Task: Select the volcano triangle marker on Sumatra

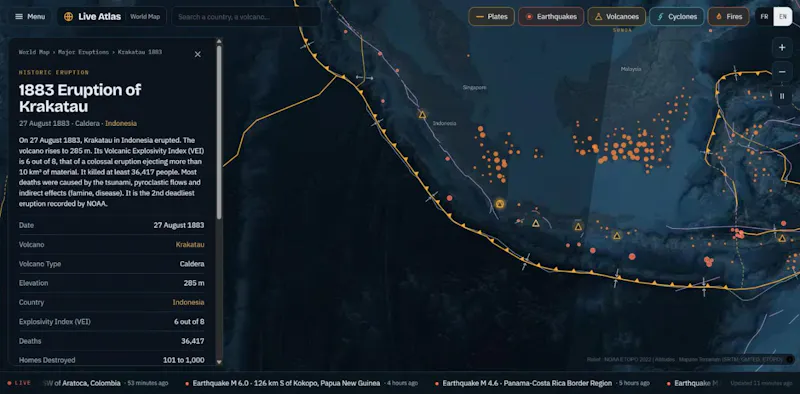Action: [422, 115]
